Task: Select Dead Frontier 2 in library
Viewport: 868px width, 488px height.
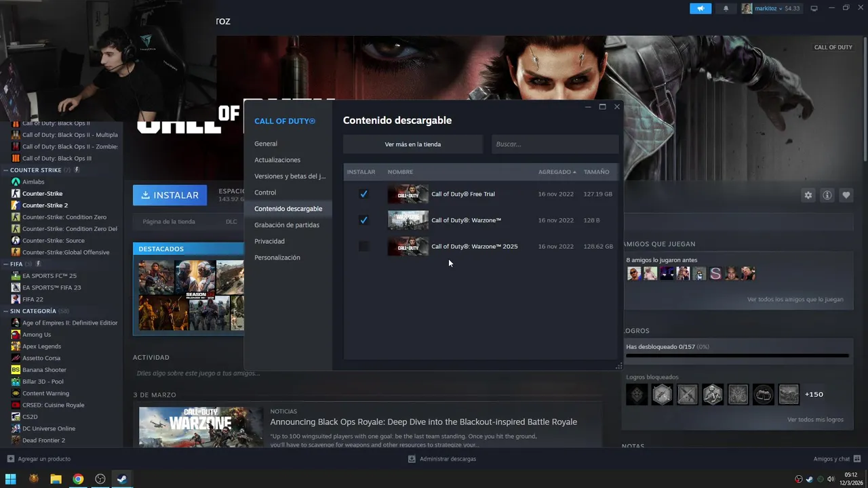Action: click(43, 441)
